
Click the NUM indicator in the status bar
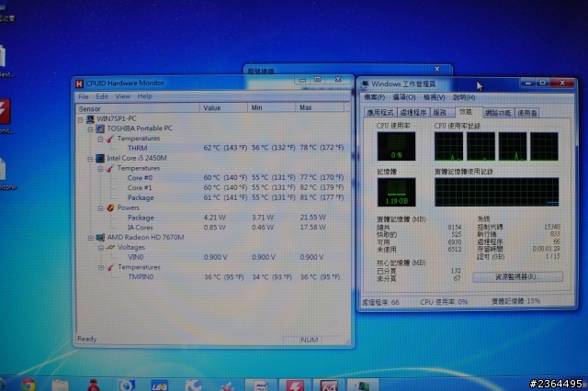(310, 341)
